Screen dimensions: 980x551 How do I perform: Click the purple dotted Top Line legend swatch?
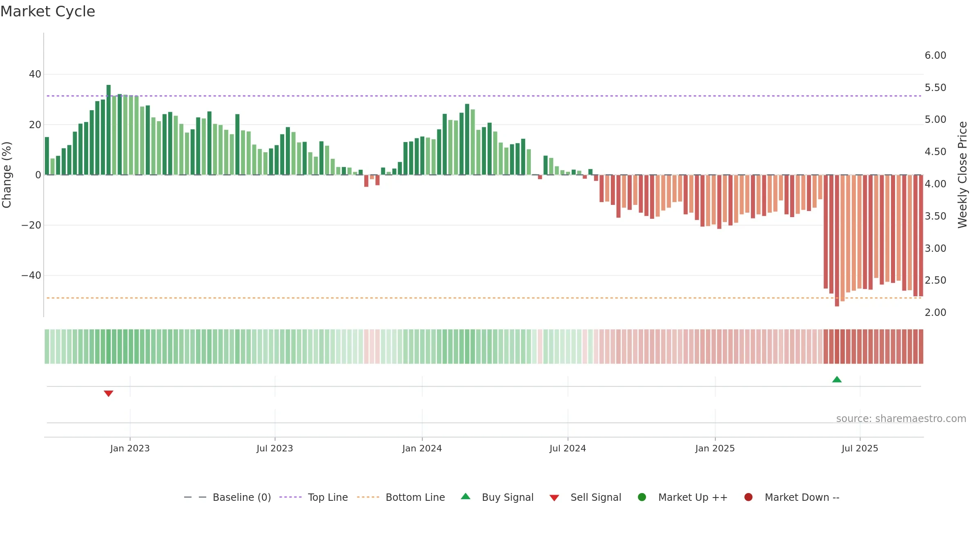pos(290,497)
